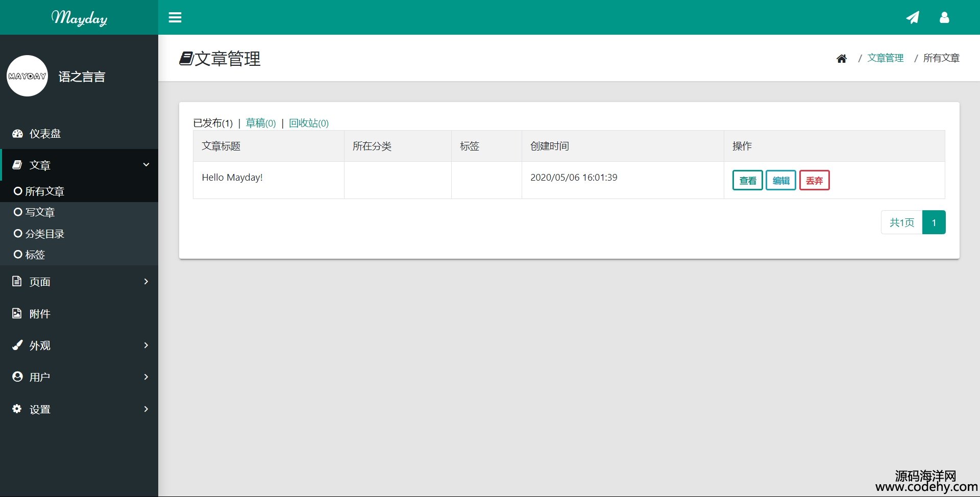Switch to 草稿(0) filter
The height and width of the screenshot is (497, 980).
[x=261, y=123]
